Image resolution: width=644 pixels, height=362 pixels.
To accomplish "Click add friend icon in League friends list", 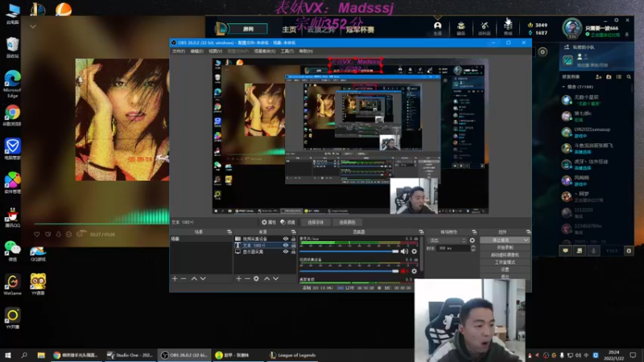I will point(598,76).
